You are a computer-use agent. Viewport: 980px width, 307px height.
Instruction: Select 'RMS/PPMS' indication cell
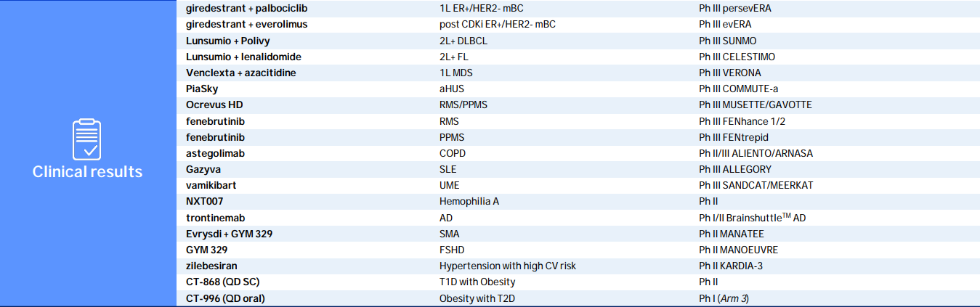(x=463, y=105)
